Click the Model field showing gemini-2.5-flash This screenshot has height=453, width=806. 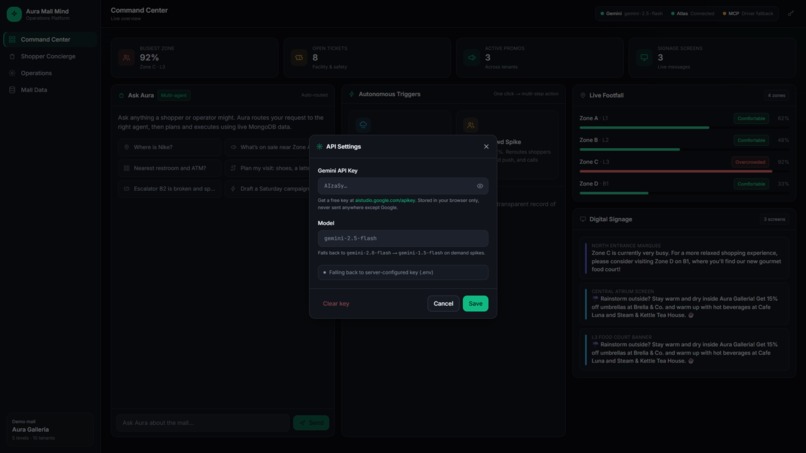click(402, 239)
